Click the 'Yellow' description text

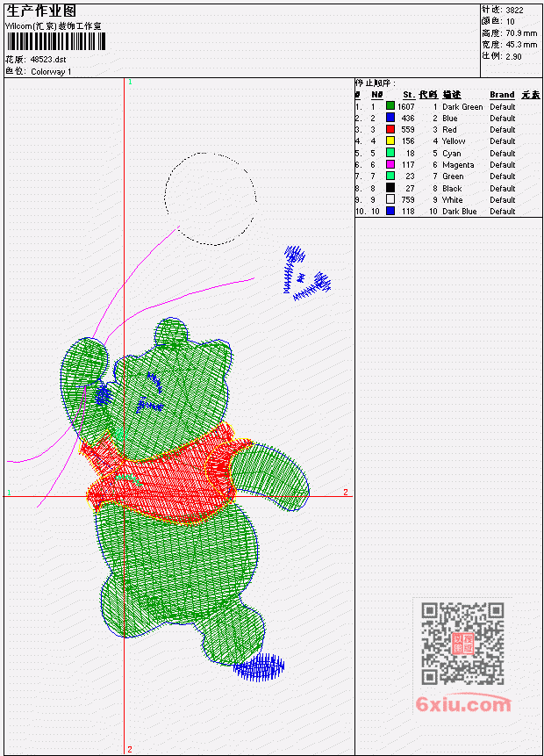pos(454,141)
